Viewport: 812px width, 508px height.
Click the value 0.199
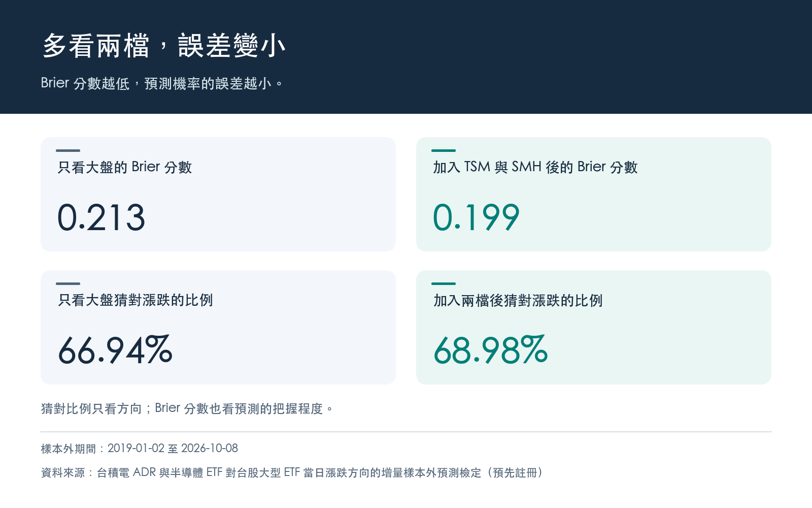click(476, 217)
